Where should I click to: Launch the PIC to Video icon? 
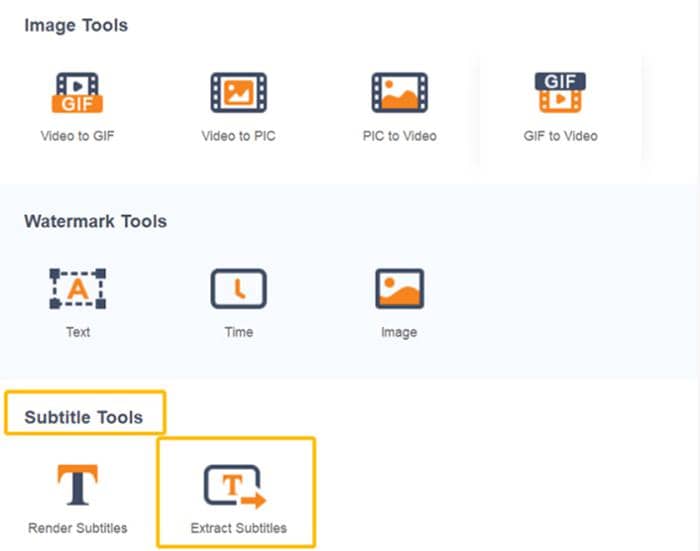(399, 93)
